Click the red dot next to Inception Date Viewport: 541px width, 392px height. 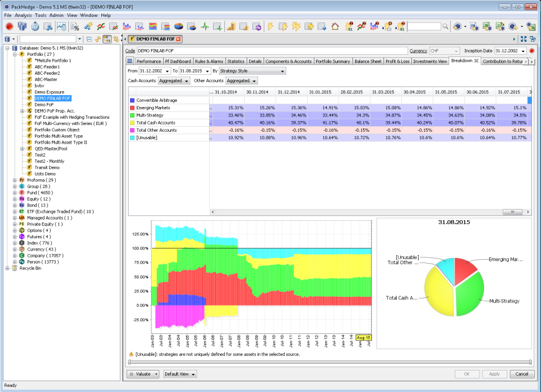click(532, 51)
